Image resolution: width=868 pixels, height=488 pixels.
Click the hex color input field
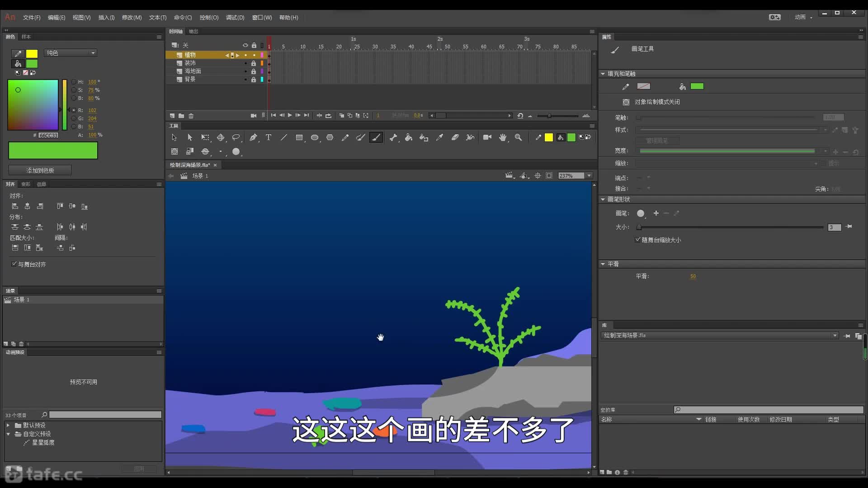[x=48, y=135]
